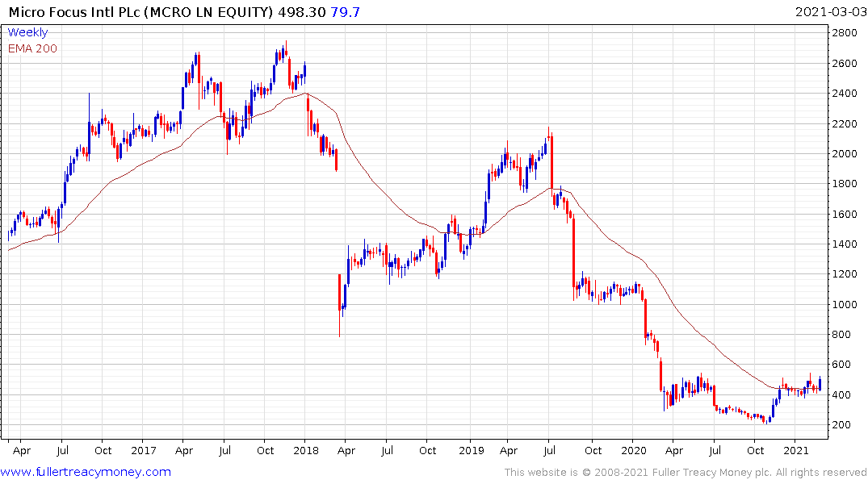Screen dimensions: 868x484
Task: Click the 2017 label on time axis
Action: pos(144,450)
